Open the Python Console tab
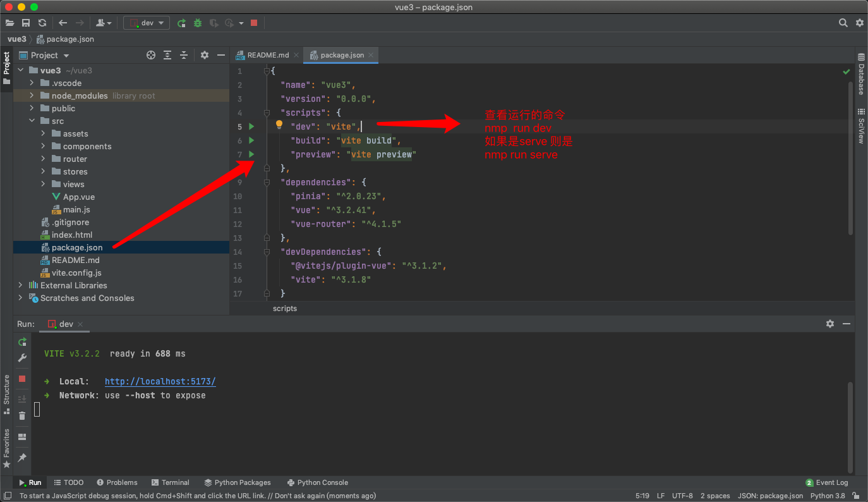 pyautogui.click(x=317, y=482)
